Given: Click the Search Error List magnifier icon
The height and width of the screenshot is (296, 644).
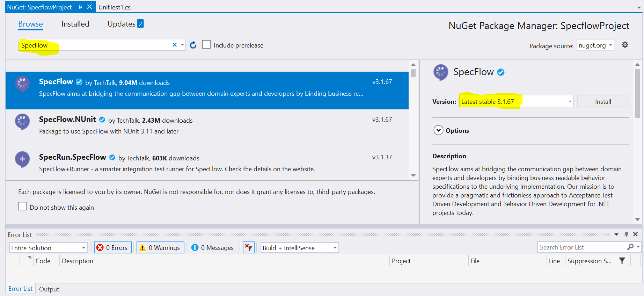Looking at the screenshot, I should coord(630,247).
